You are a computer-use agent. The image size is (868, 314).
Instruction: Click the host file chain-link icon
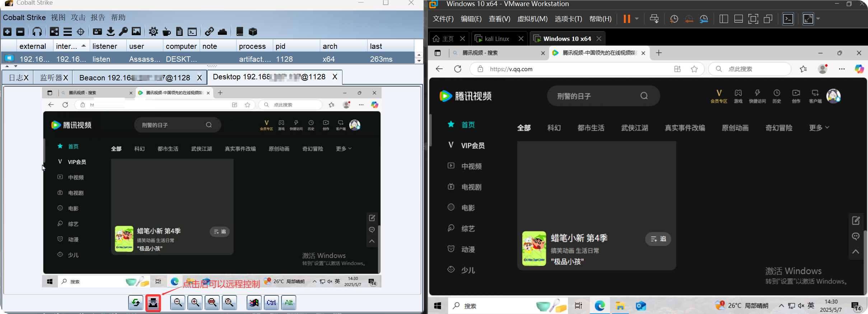pyautogui.click(x=209, y=32)
